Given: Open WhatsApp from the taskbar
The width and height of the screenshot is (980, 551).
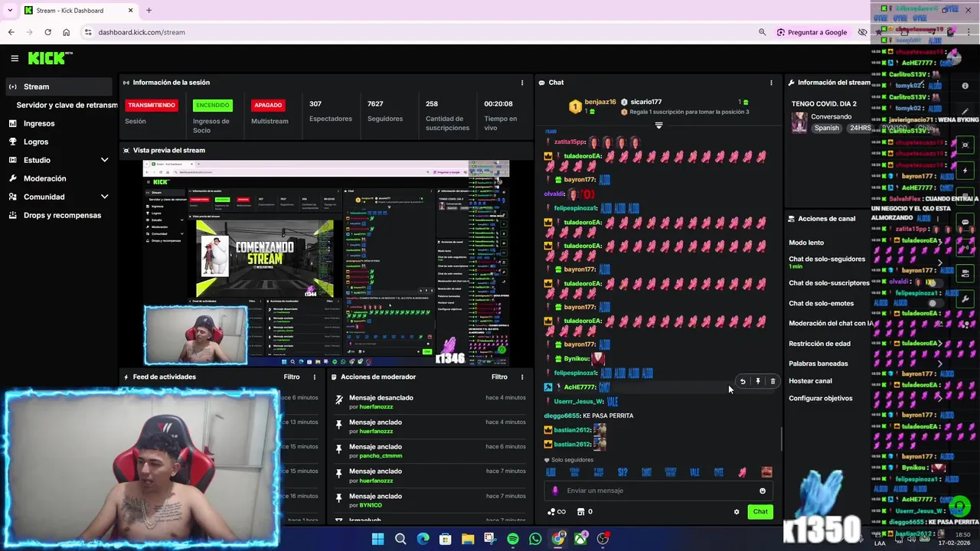Looking at the screenshot, I should [x=535, y=539].
